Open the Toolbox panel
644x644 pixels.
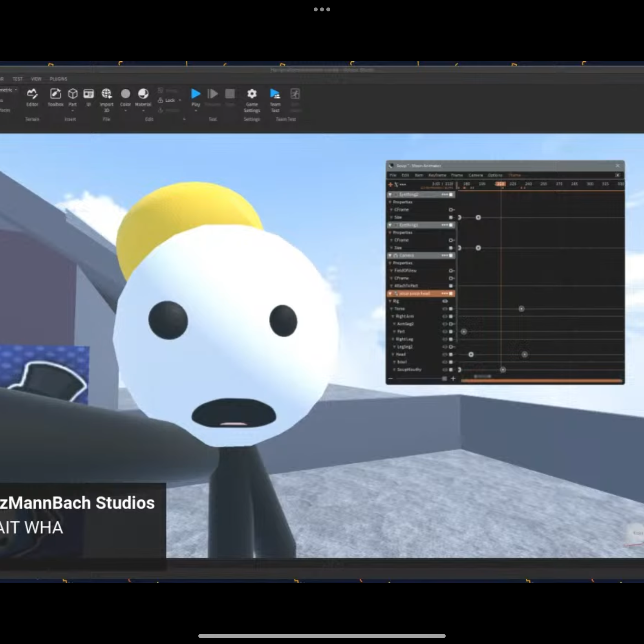(x=55, y=94)
